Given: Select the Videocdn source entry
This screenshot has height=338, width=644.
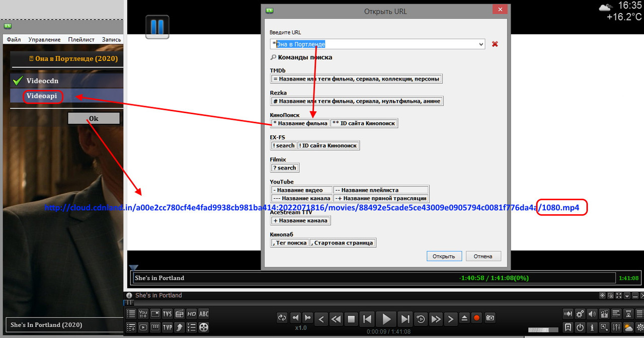Looking at the screenshot, I should click(66, 80).
